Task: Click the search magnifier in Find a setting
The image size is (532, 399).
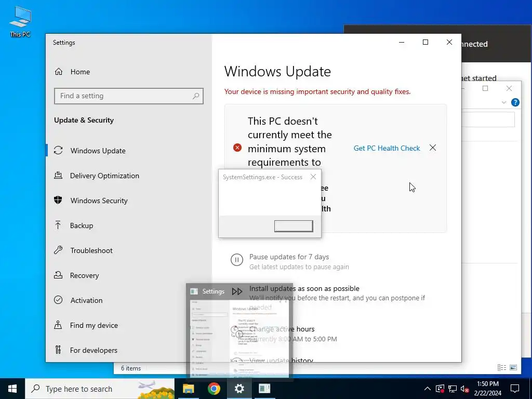Action: (196, 96)
